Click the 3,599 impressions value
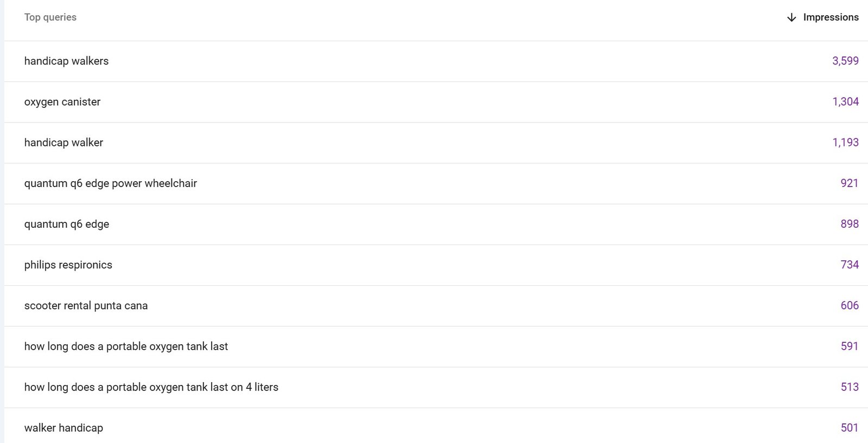Viewport: 868px width, 443px height. click(845, 61)
